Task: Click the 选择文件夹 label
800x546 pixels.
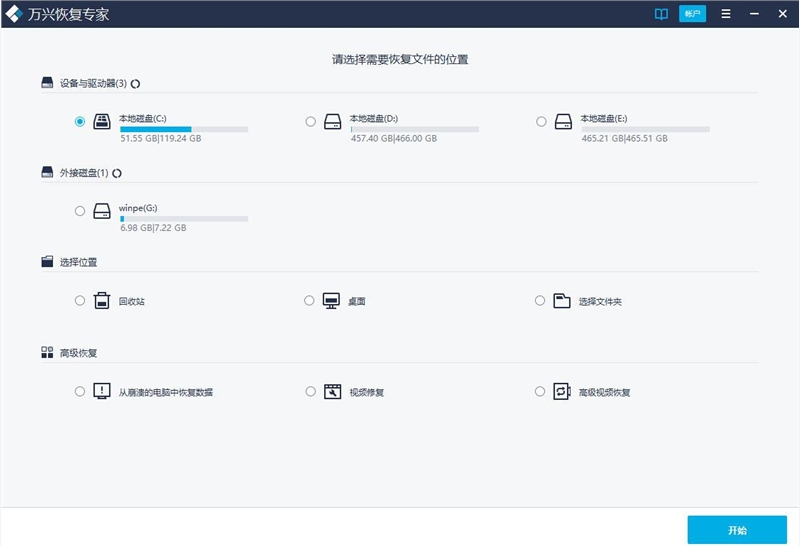Action: 600,302
